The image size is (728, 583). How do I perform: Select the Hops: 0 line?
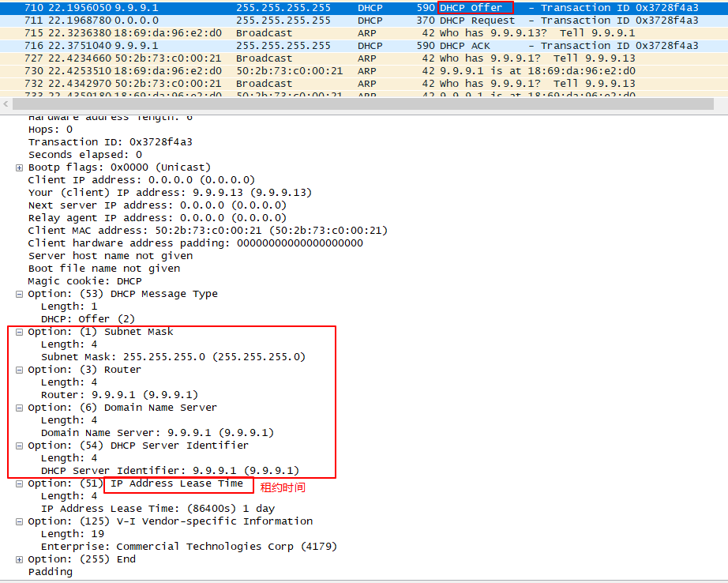[51, 130]
